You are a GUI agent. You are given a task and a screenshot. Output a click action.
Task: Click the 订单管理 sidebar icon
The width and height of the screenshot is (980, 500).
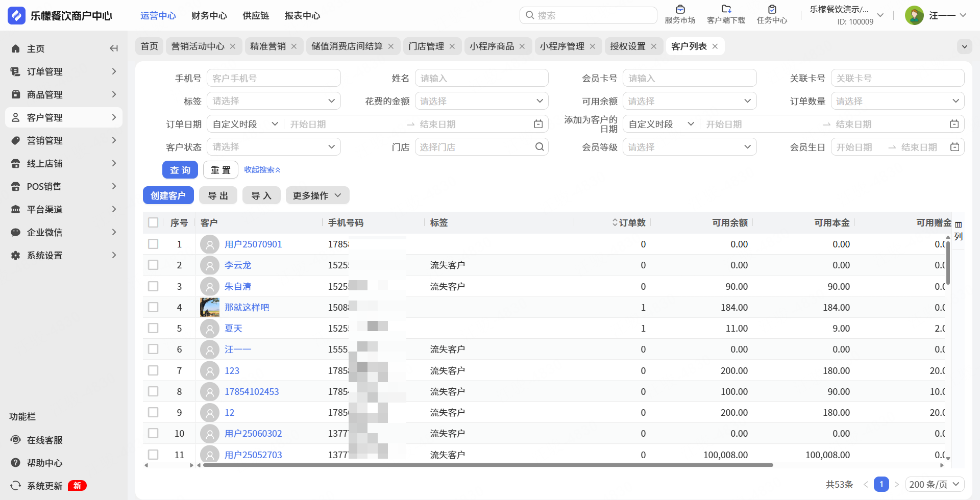click(x=16, y=71)
